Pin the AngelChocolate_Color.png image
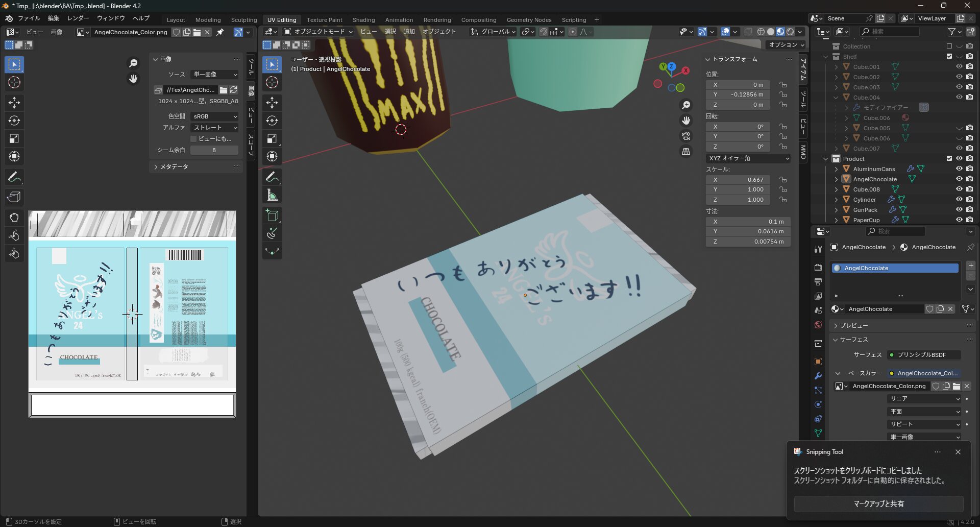980x527 pixels. coord(220,32)
